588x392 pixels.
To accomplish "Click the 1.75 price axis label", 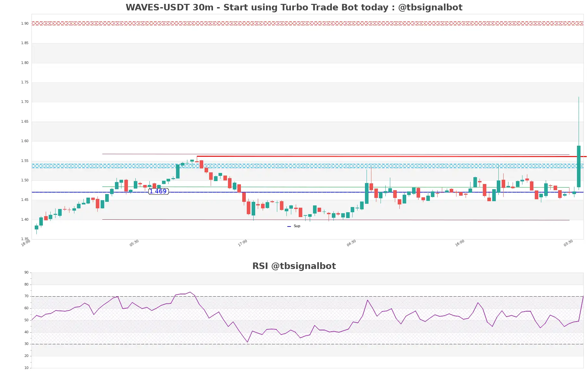I will point(25,82).
